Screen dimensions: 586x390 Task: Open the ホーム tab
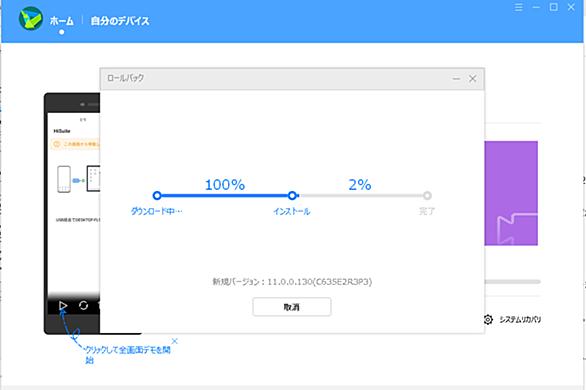[62, 21]
